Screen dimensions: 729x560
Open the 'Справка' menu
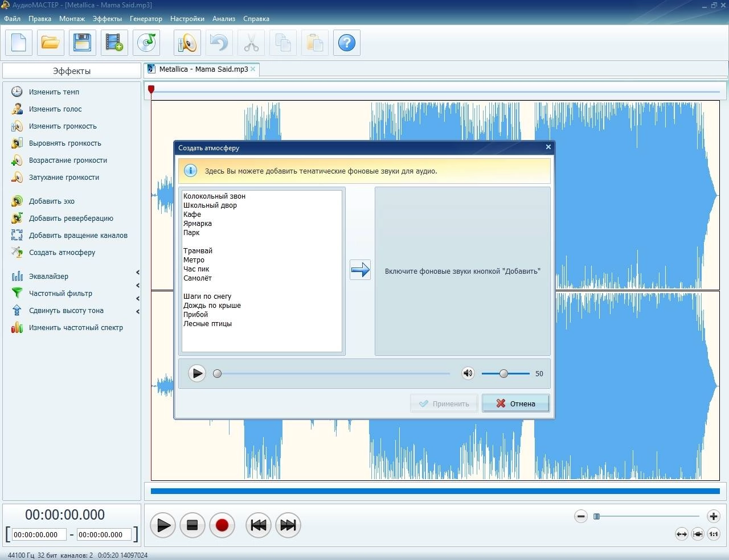[256, 19]
